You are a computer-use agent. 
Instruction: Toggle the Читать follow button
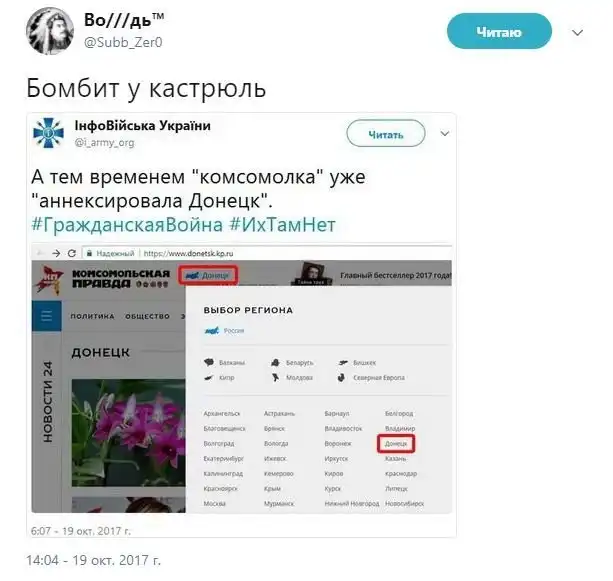click(x=386, y=134)
